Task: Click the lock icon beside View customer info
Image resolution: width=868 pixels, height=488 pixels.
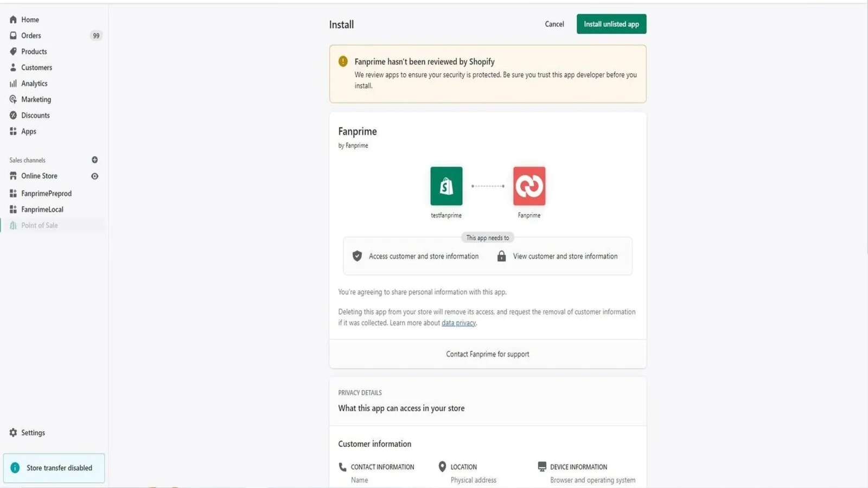Action: point(501,256)
